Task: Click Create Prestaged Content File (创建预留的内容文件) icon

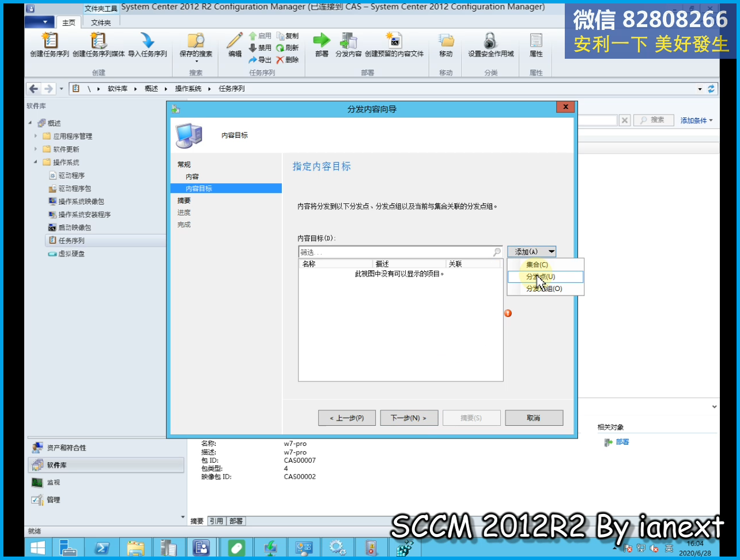Action: point(394,40)
